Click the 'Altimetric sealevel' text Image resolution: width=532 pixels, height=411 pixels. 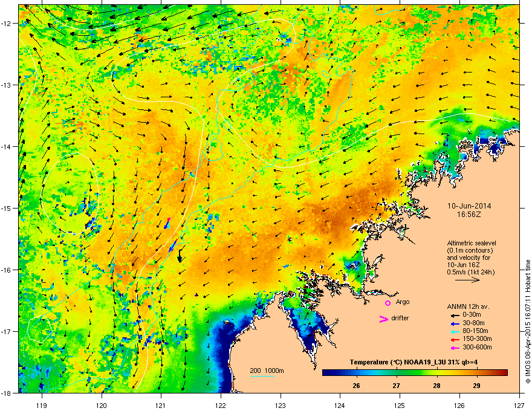click(472, 243)
